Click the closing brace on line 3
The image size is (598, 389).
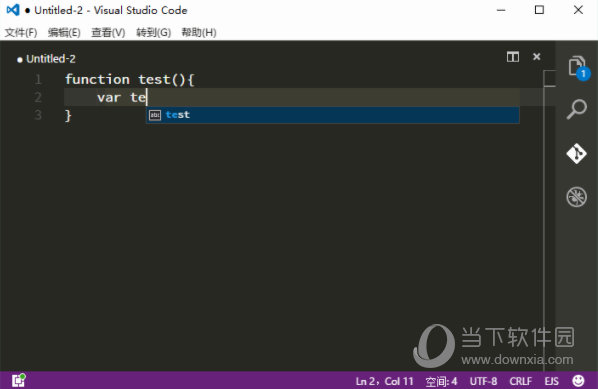68,115
